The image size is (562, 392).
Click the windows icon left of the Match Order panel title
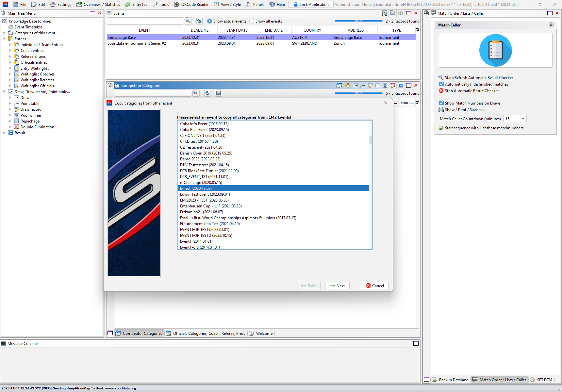(426, 13)
